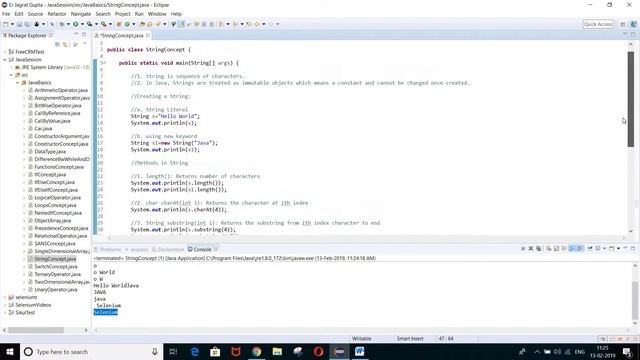Click 'Hello WorldJava' line in Console
Screen dimensions: 640x360
[116, 286]
